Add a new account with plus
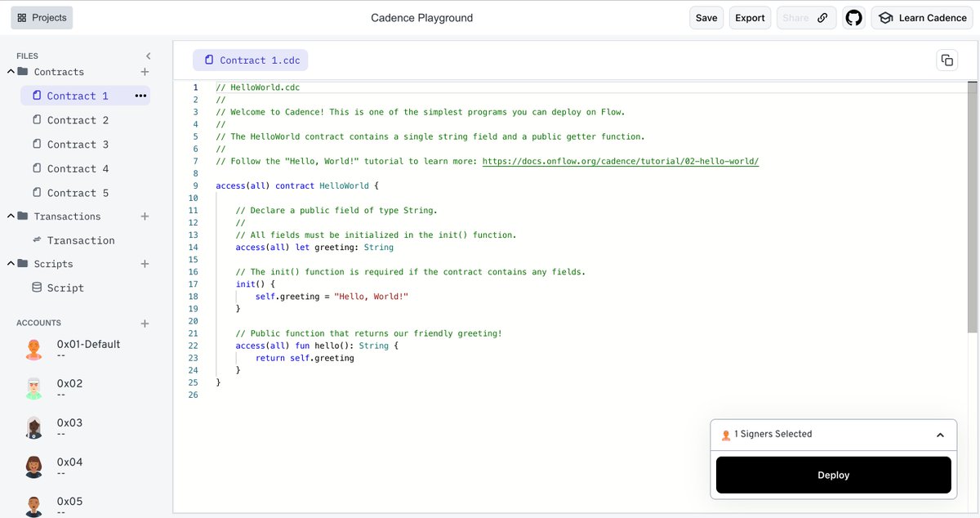This screenshot has width=980, height=518. pyautogui.click(x=145, y=324)
